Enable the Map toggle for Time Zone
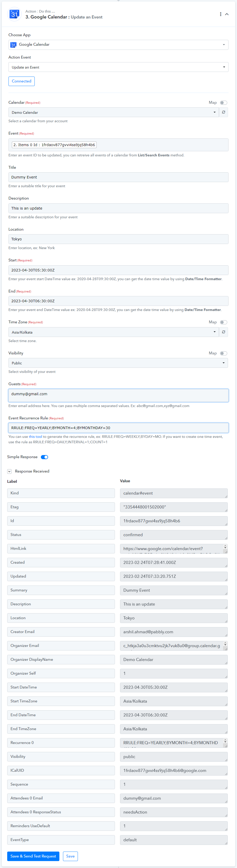237x868 pixels. [224, 323]
